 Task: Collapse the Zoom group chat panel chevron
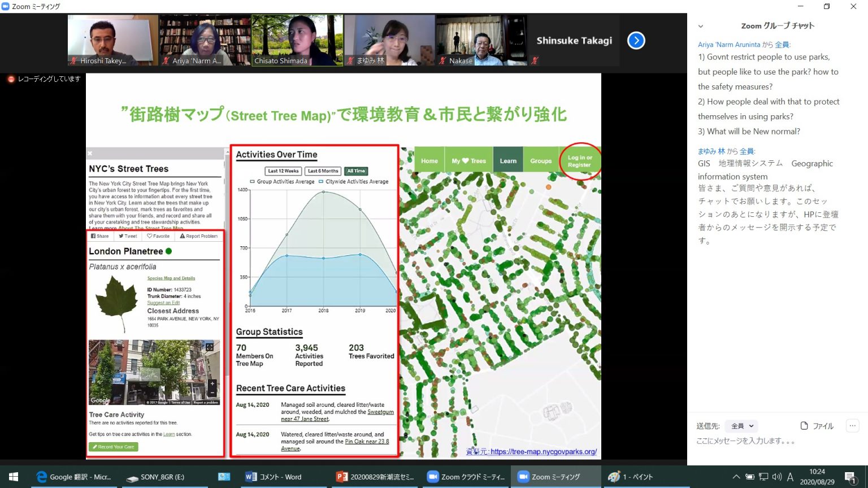point(701,27)
